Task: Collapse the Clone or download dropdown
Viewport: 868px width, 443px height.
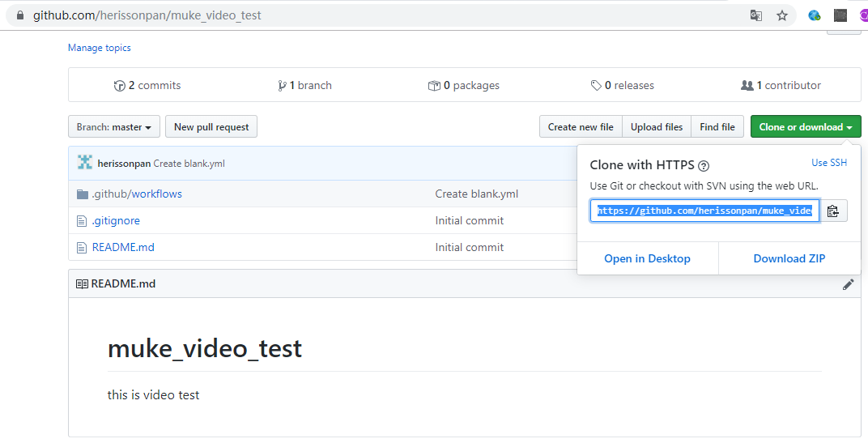Action: (806, 127)
